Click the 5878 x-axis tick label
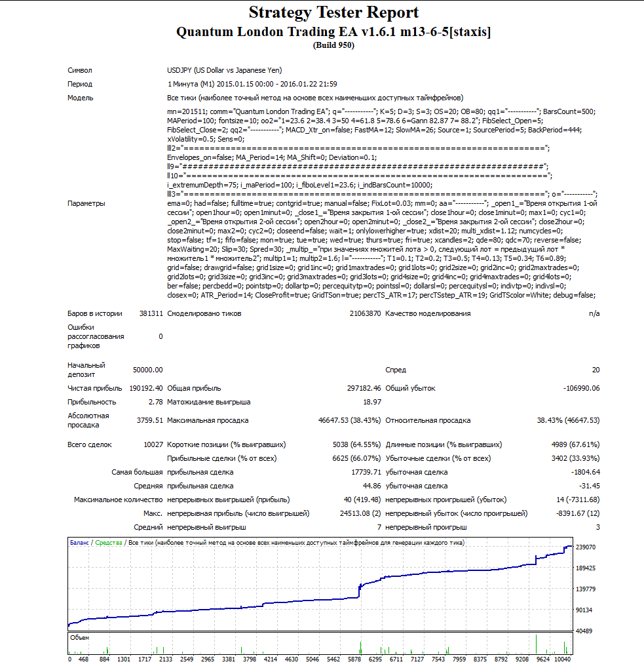644x668 pixels. point(354,659)
